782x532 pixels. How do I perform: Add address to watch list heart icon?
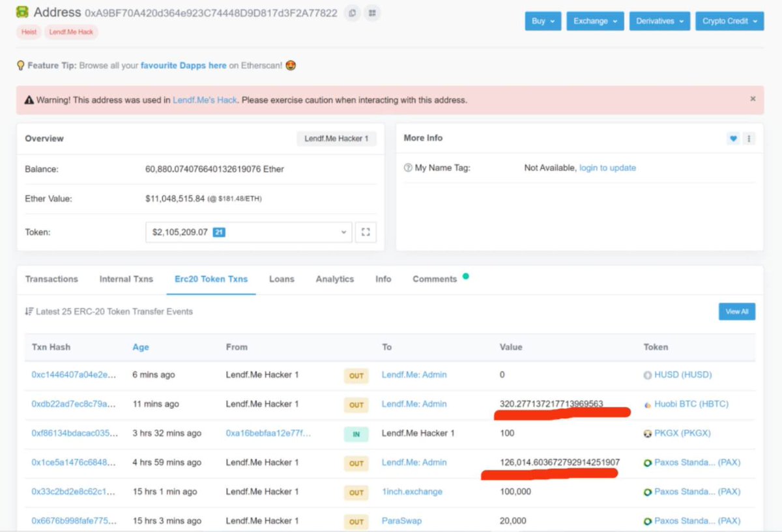tap(733, 138)
